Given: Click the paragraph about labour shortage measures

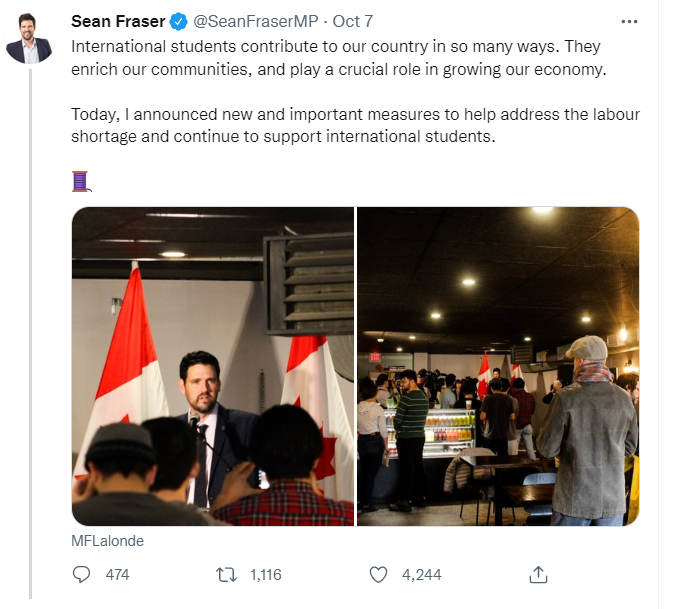Looking at the screenshot, I should click(355, 125).
